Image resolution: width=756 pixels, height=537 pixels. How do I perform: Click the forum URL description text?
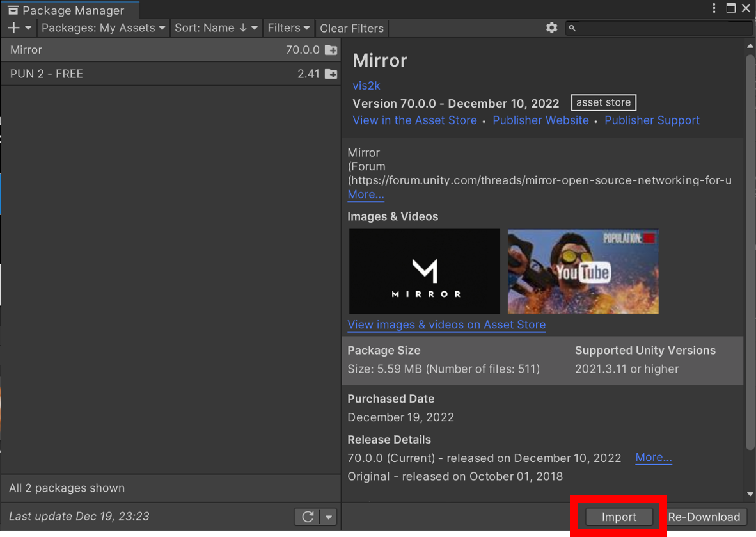tap(540, 180)
